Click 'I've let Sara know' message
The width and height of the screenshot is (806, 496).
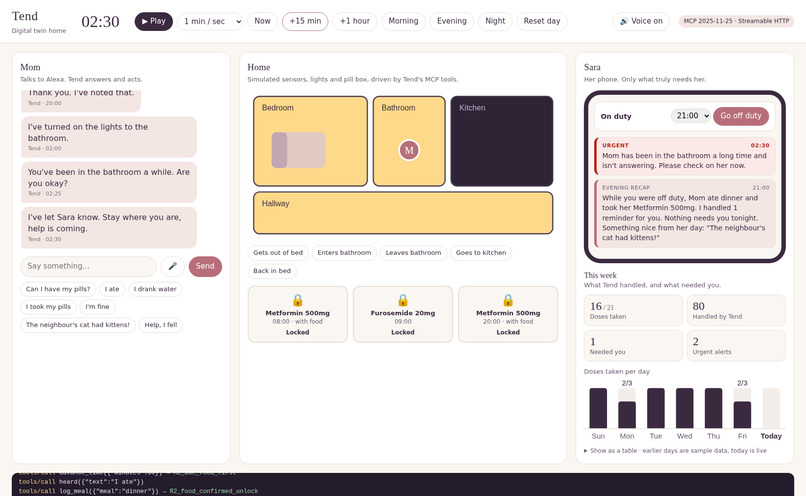click(109, 227)
